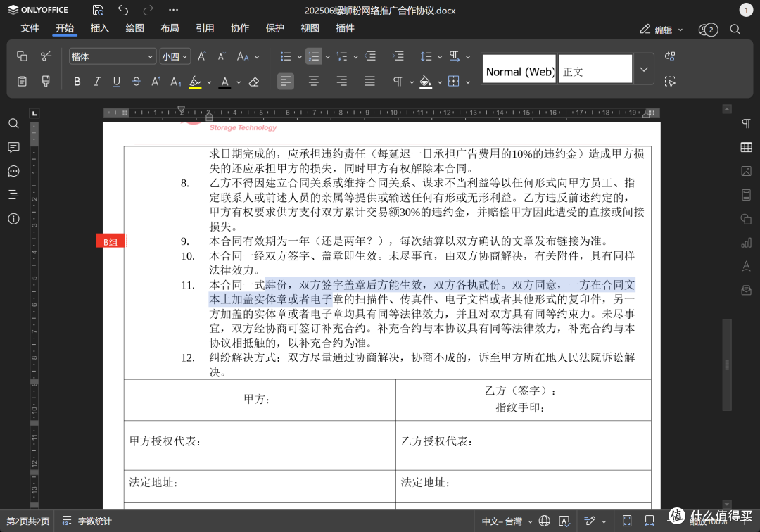The image size is (760, 532).
Task: Switch to the 插入 tab
Action: 99,29
